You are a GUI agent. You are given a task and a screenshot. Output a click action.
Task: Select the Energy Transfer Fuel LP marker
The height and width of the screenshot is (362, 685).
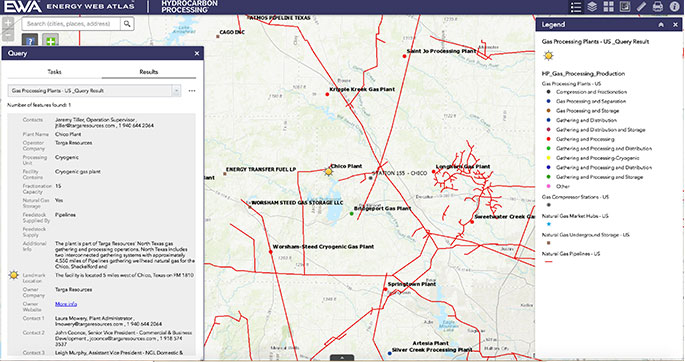(x=225, y=174)
